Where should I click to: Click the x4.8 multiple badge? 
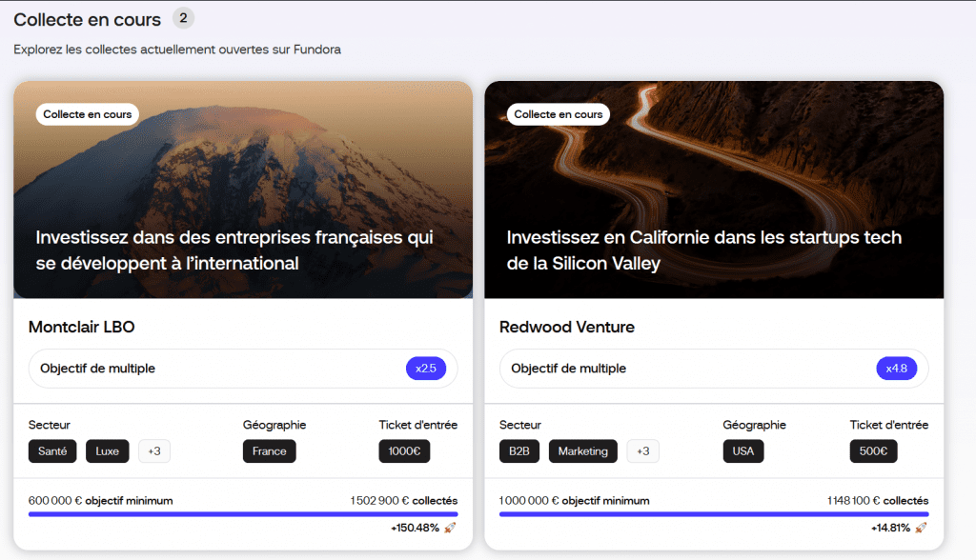coord(897,369)
